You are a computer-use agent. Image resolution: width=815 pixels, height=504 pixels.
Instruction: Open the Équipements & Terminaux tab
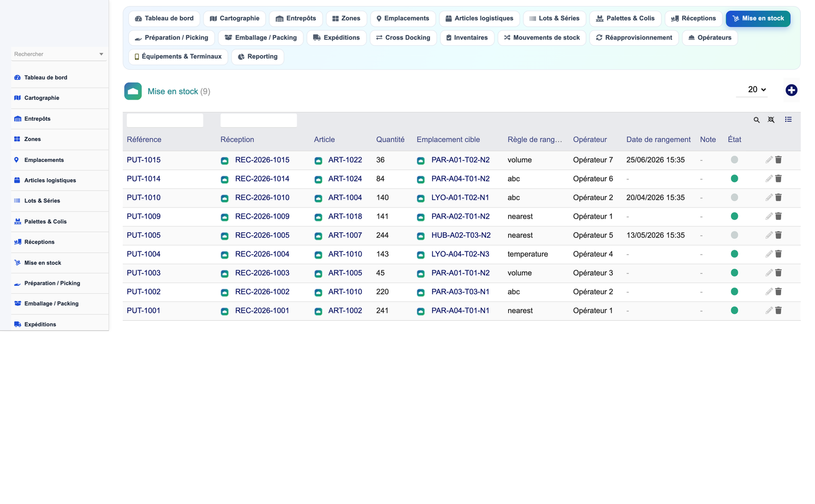coord(178,57)
